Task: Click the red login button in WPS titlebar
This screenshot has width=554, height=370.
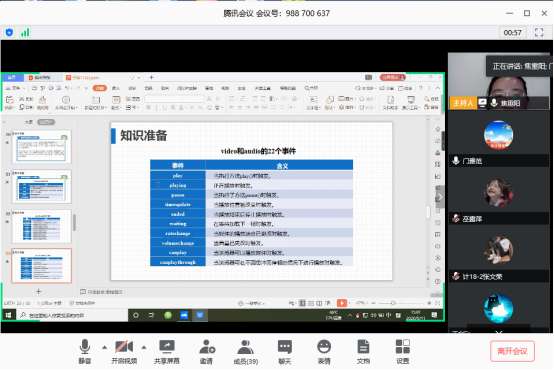Action: (392, 77)
